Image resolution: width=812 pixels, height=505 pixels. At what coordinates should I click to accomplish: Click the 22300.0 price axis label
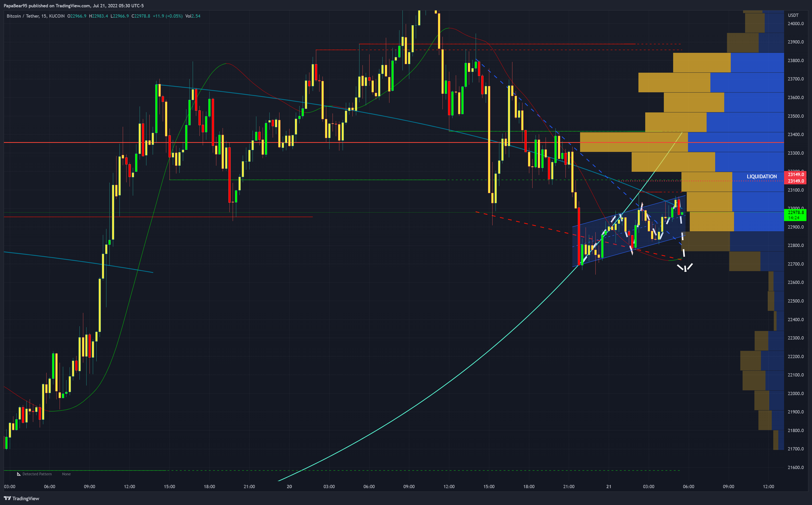click(x=796, y=338)
